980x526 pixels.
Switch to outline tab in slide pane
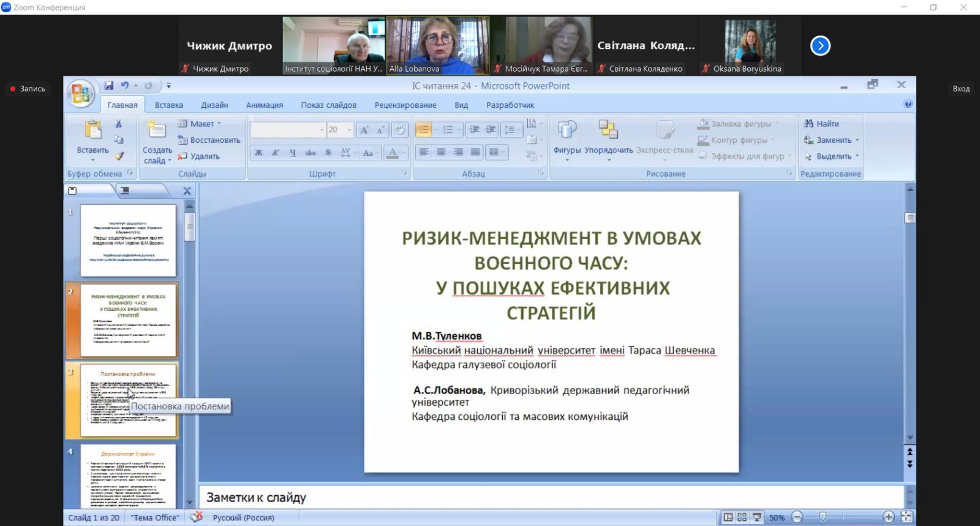pos(125,191)
